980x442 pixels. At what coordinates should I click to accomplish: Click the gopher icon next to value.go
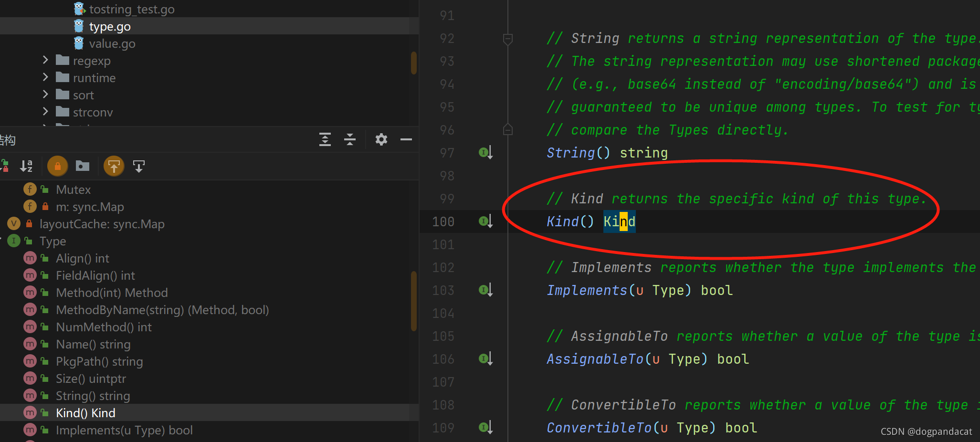[78, 43]
